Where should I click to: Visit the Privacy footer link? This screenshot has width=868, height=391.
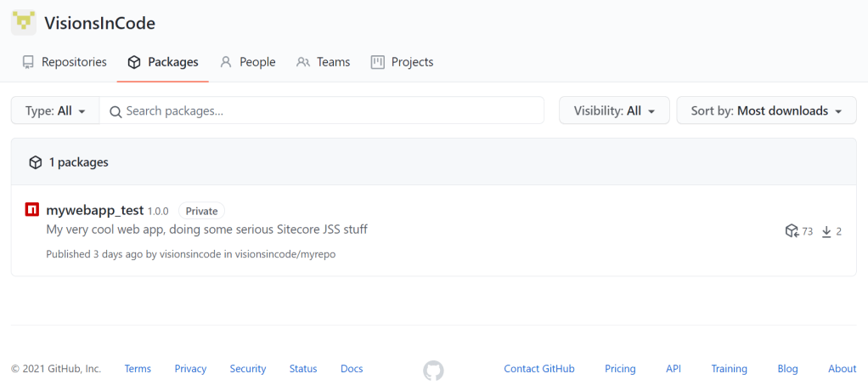coord(190,369)
